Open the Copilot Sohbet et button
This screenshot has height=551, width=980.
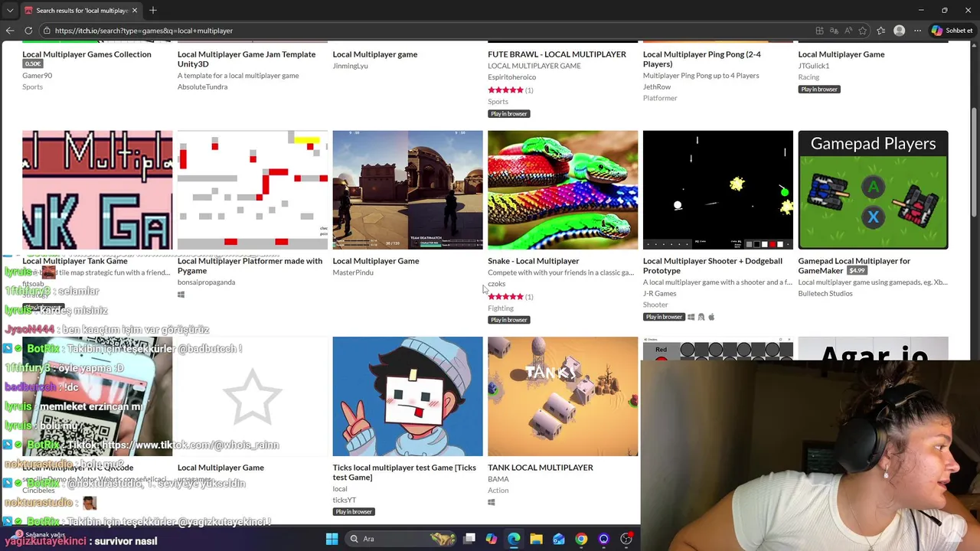[x=952, y=31]
